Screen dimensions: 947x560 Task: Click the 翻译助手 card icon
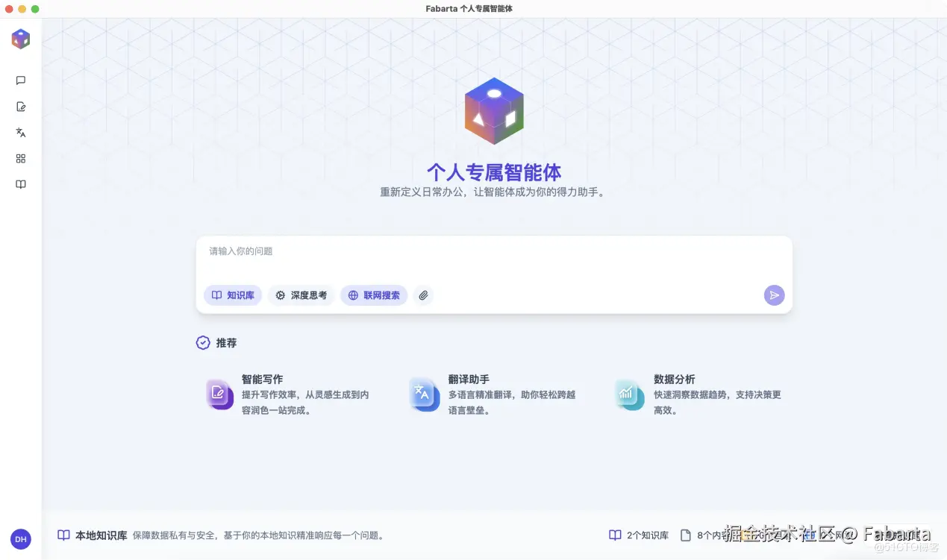pyautogui.click(x=425, y=394)
